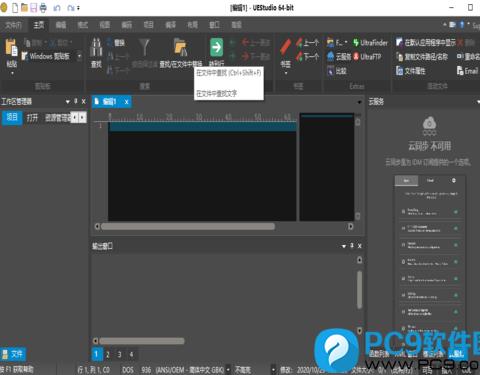Open the encoding dropdown in status bar

(228, 369)
